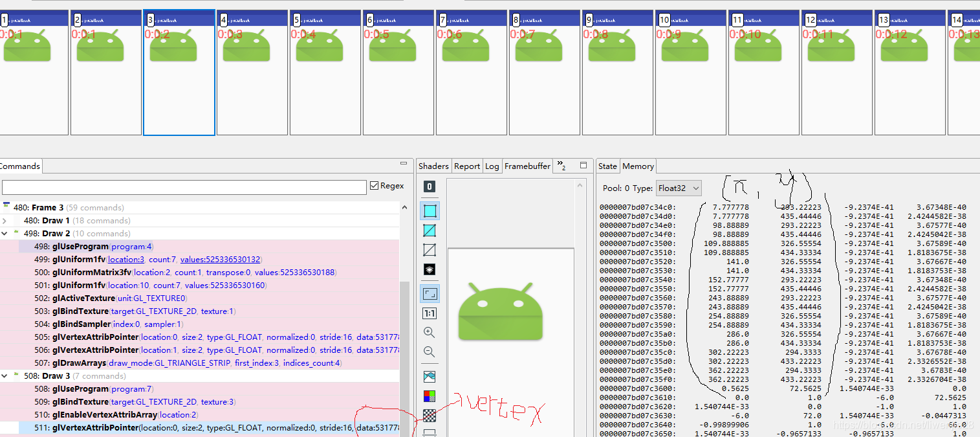Toggle zoom-to-fit framebuffer icon

429,294
